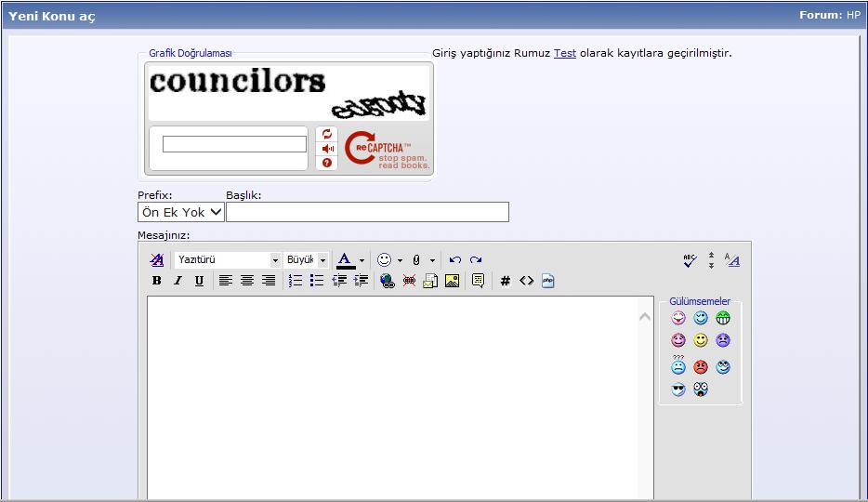The height and width of the screenshot is (502, 868).
Task: Wrap selection in quote tags
Action: [479, 281]
